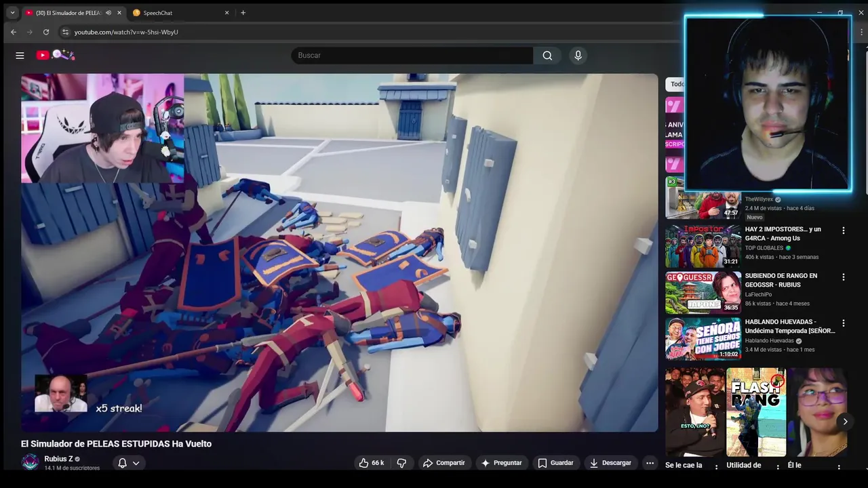Open the Preguntar AI button
This screenshot has width=868, height=488.
(501, 463)
